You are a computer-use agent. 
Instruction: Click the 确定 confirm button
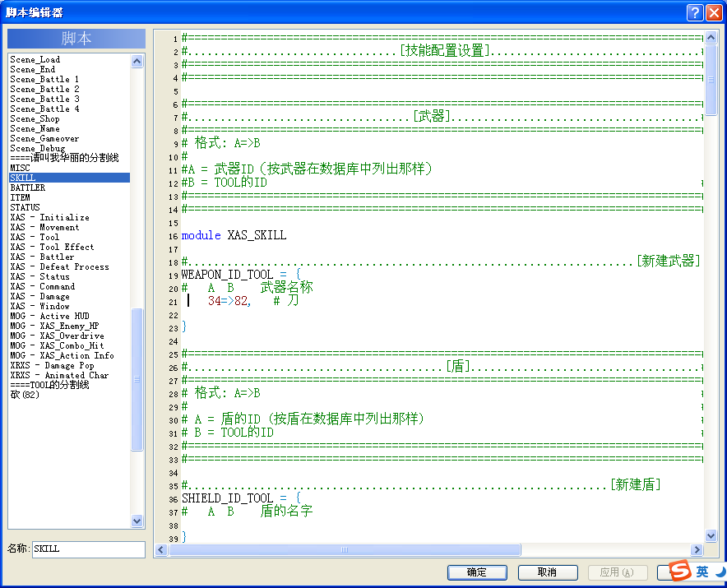477,572
